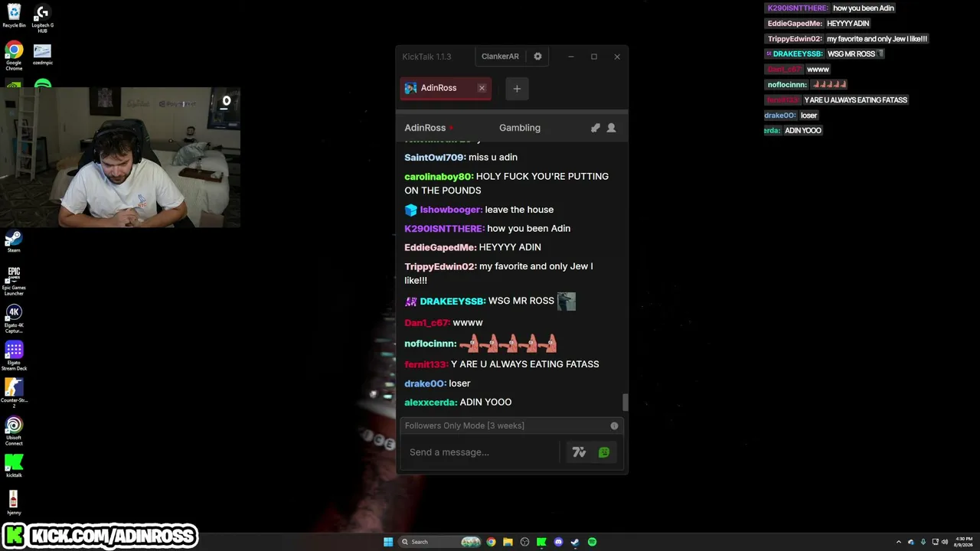Click username K290ISNTTHERE in KickTalk chat
Viewport: 980px width, 551px height.
point(444,229)
